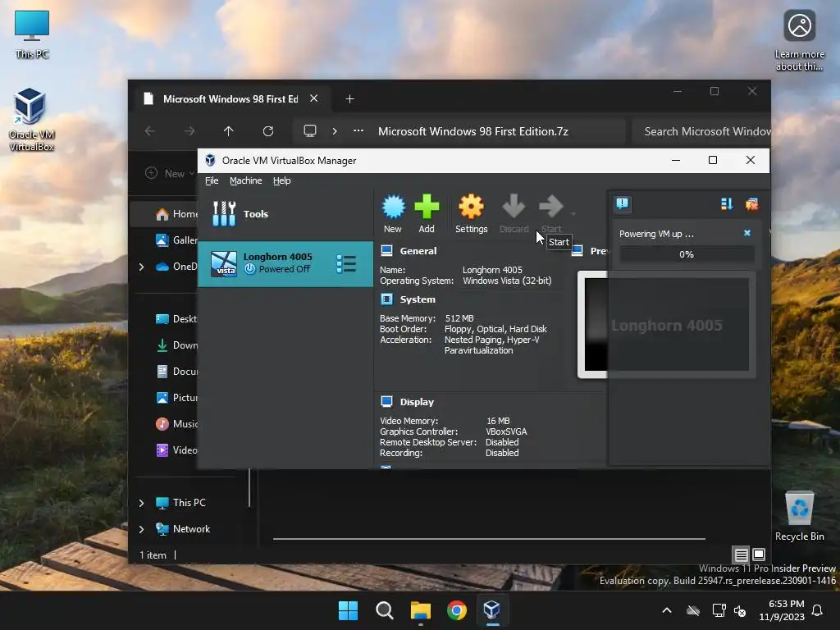Click the Forward arrow in File Explorer
The width and height of the screenshot is (840, 630).
click(189, 131)
